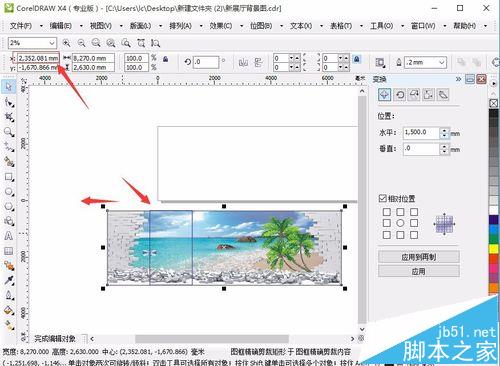Image resolution: width=500 pixels, height=366 pixels.
Task: Select the Ellipse tool
Action: point(9,192)
